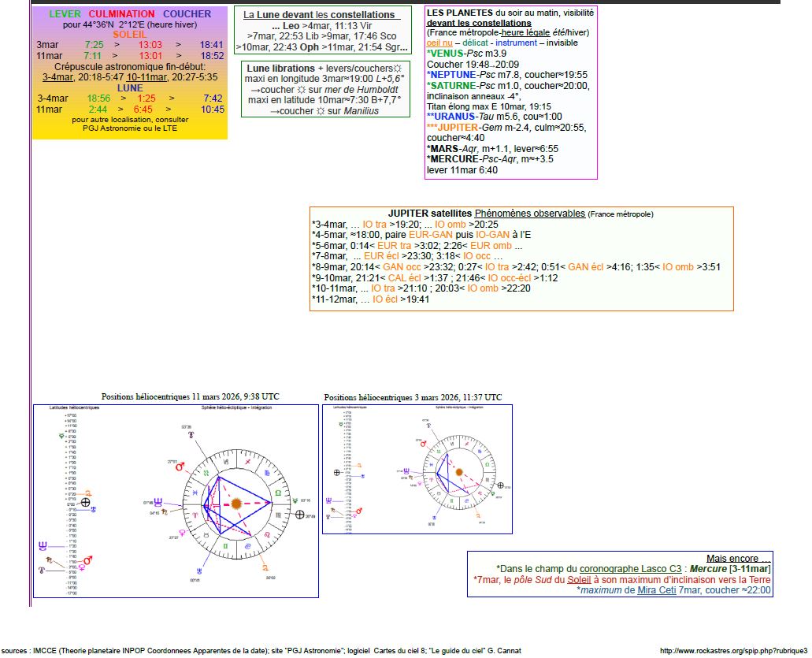
Task: Click the 'La Lune devant les constellations' heading
Action: [319, 15]
